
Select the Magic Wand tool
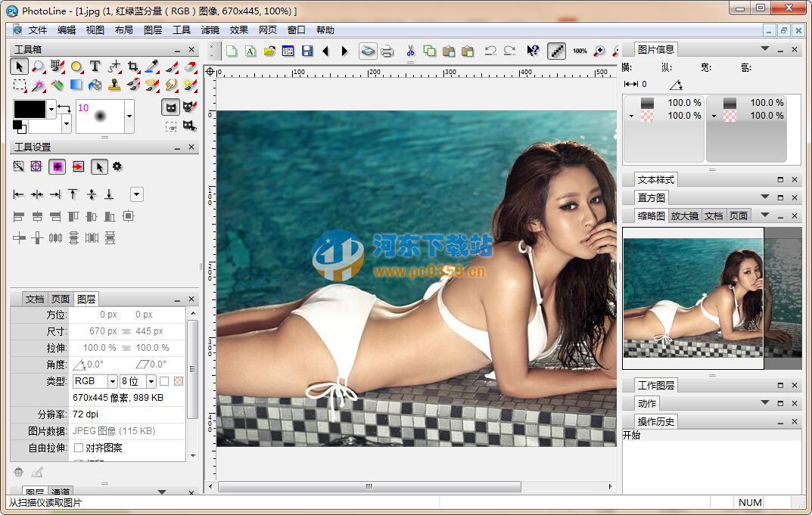[39, 85]
